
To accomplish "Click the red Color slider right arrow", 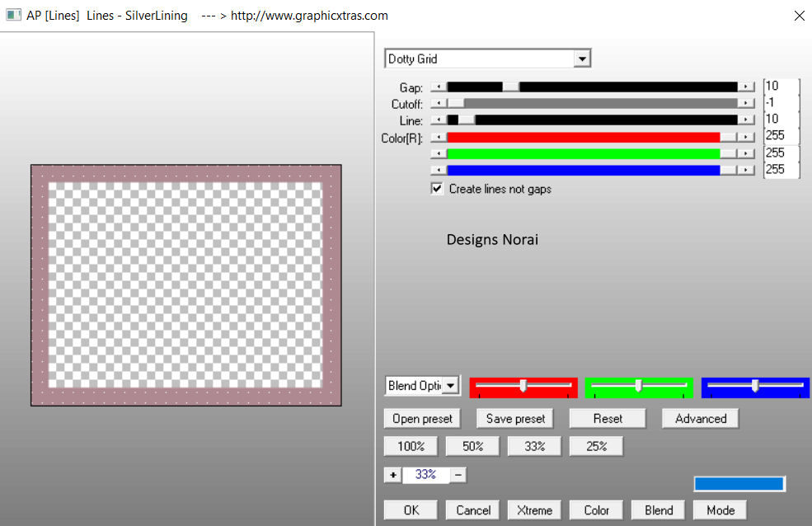I will coord(746,138).
